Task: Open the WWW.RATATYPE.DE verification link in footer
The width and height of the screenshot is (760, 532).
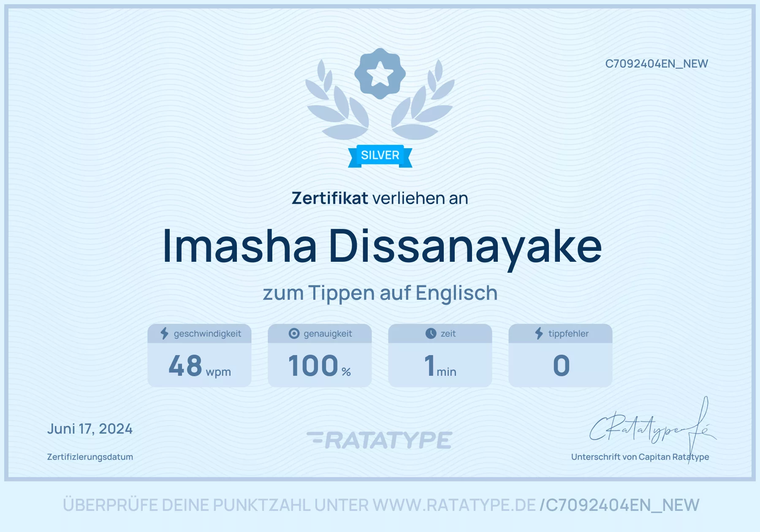Action: [x=454, y=505]
